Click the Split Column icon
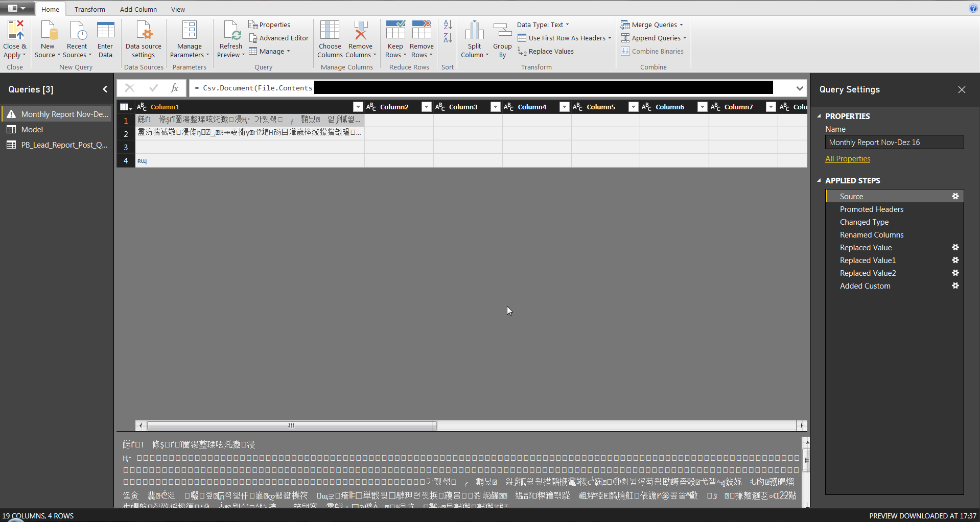 point(474,31)
